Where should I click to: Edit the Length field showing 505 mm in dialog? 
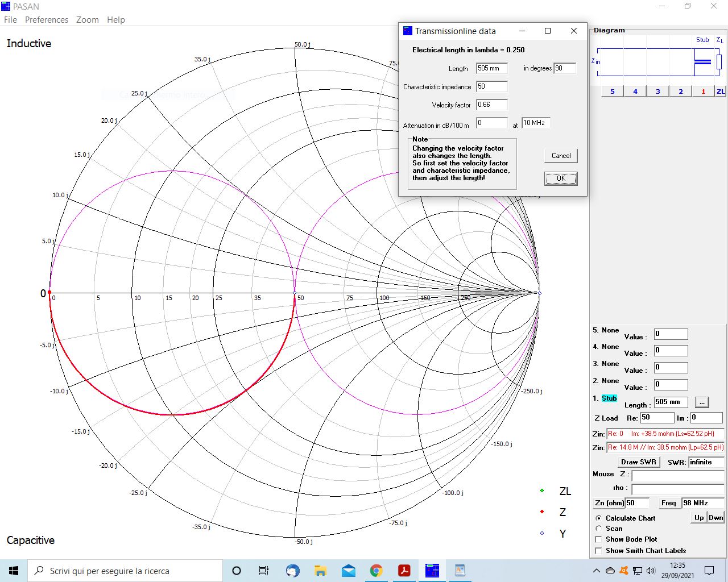coord(492,68)
